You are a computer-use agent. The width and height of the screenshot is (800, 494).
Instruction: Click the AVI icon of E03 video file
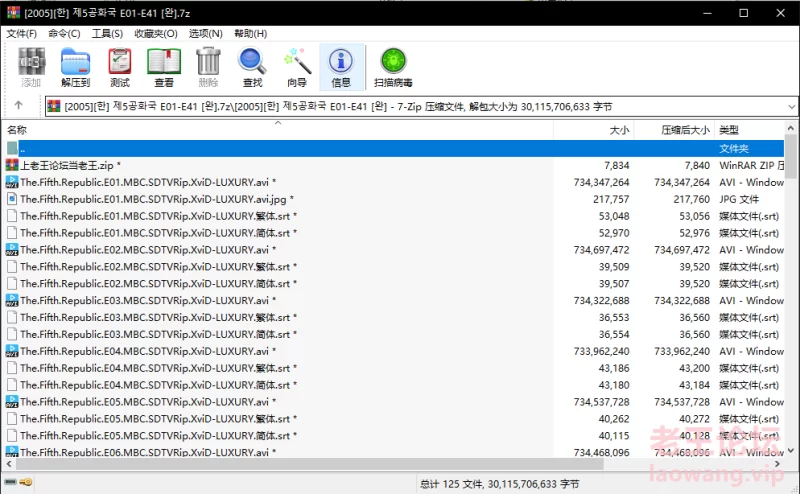[12, 300]
